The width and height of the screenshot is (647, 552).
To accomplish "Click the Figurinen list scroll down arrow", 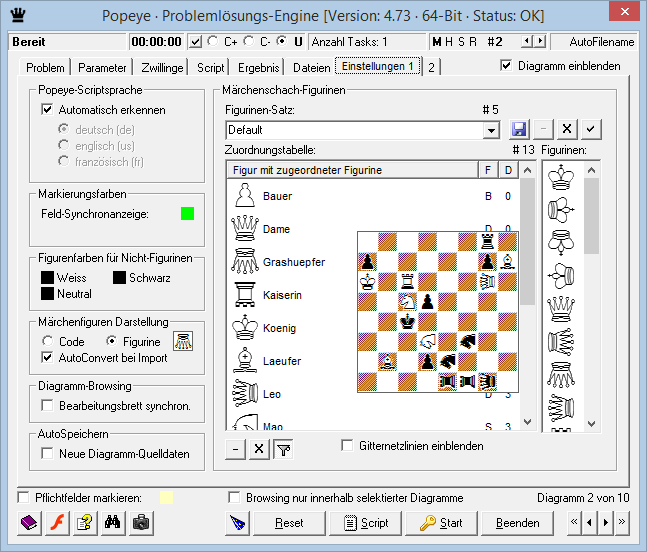I will pyautogui.click(x=591, y=424).
